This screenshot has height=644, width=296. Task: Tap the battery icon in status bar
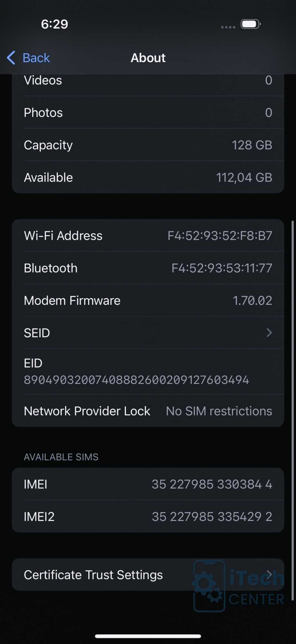[x=251, y=24]
